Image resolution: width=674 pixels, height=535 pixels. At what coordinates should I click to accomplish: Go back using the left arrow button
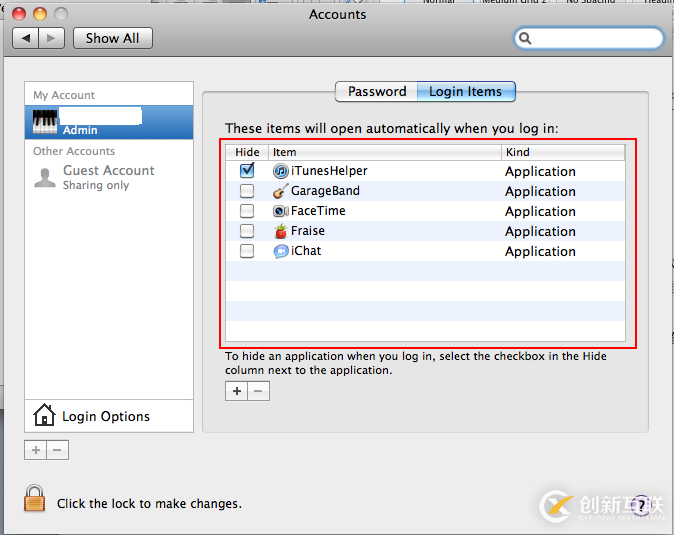[x=26, y=38]
